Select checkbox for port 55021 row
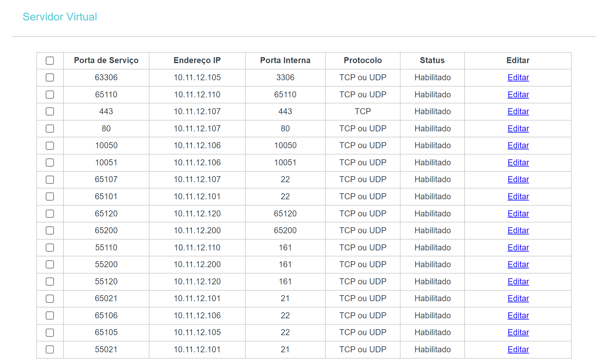Screen dimensions: 596x364 [x=50, y=350]
